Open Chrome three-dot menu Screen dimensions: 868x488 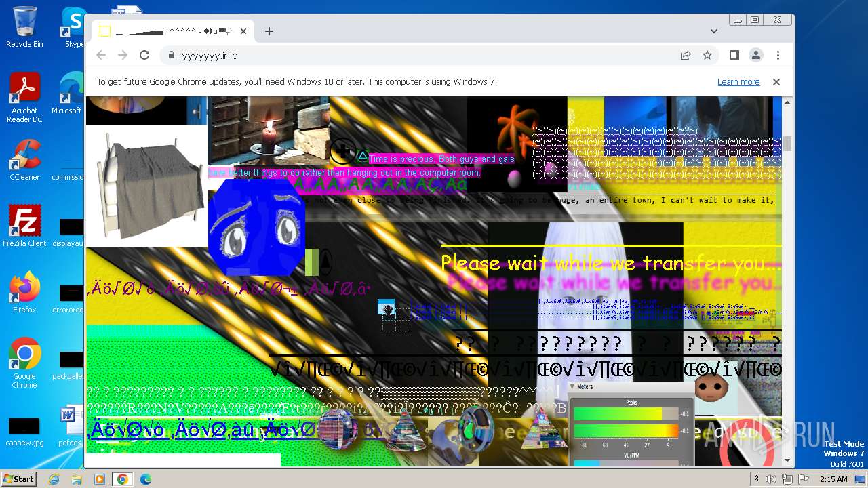point(778,55)
